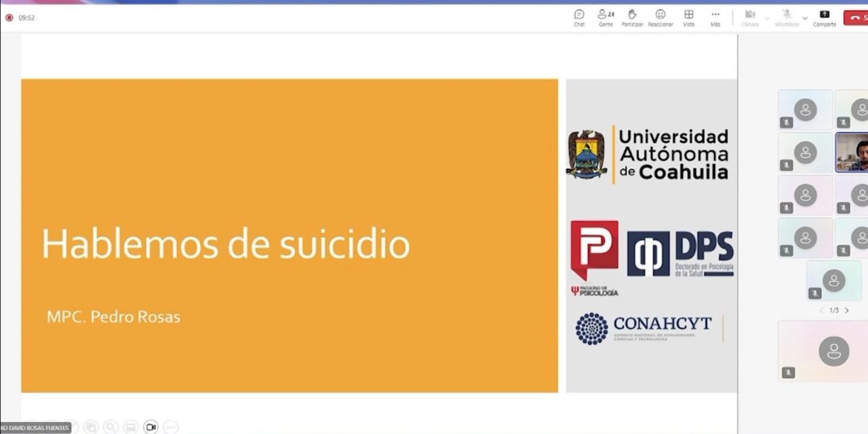Select the single centered tile above page indicator
This screenshot has width=868, height=434.
pos(834,280)
